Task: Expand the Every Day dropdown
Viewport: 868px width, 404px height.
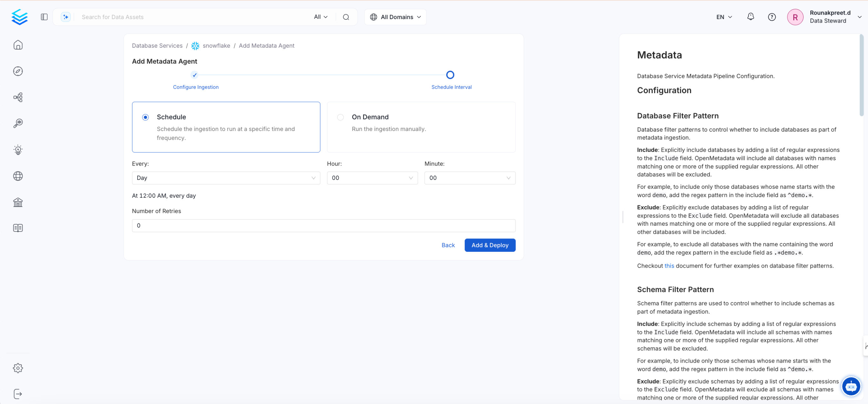Action: click(x=226, y=178)
